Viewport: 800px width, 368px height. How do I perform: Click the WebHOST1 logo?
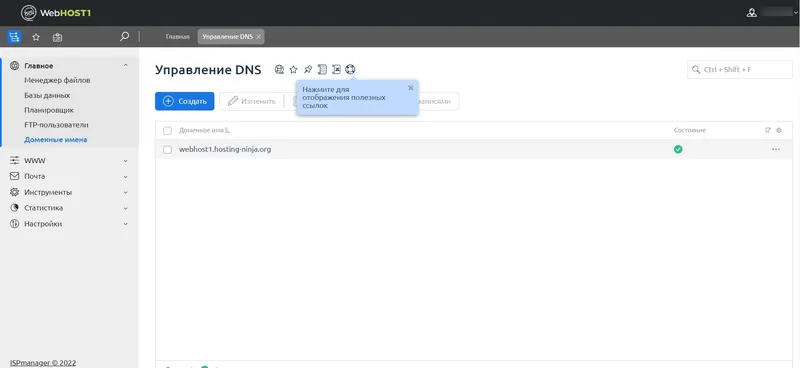56,13
